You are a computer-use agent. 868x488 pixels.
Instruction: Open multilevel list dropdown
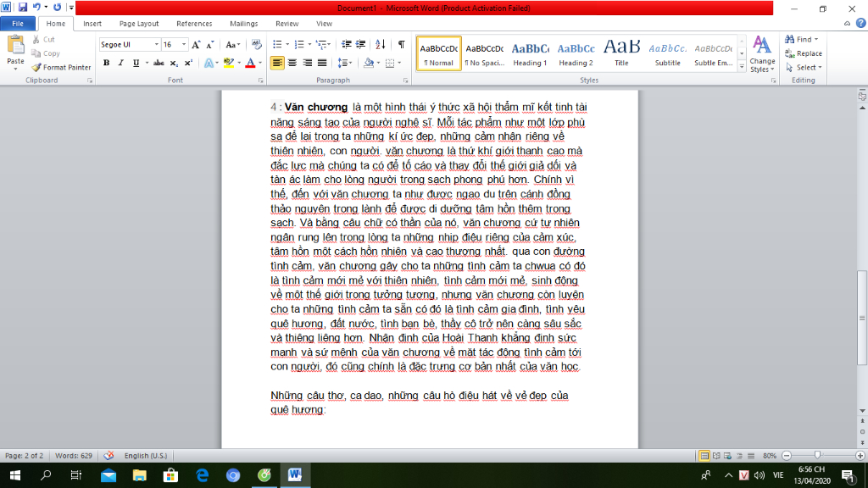coord(330,45)
